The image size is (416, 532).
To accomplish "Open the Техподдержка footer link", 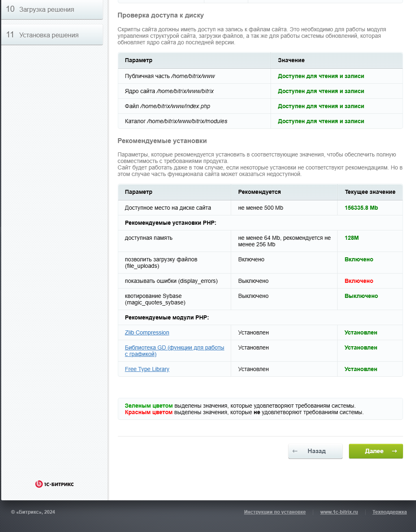I will click(390, 512).
